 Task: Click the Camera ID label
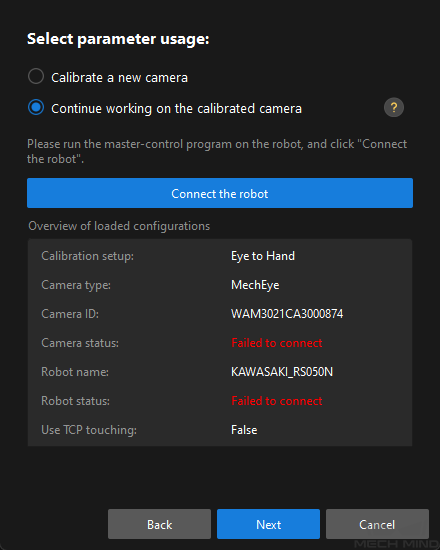[x=70, y=314]
